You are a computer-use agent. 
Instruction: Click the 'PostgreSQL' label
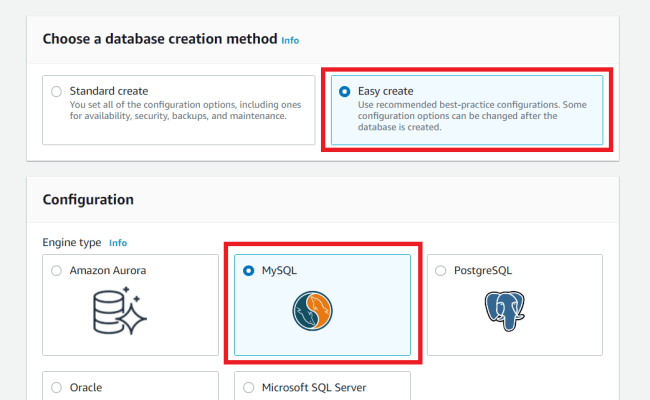[483, 271]
